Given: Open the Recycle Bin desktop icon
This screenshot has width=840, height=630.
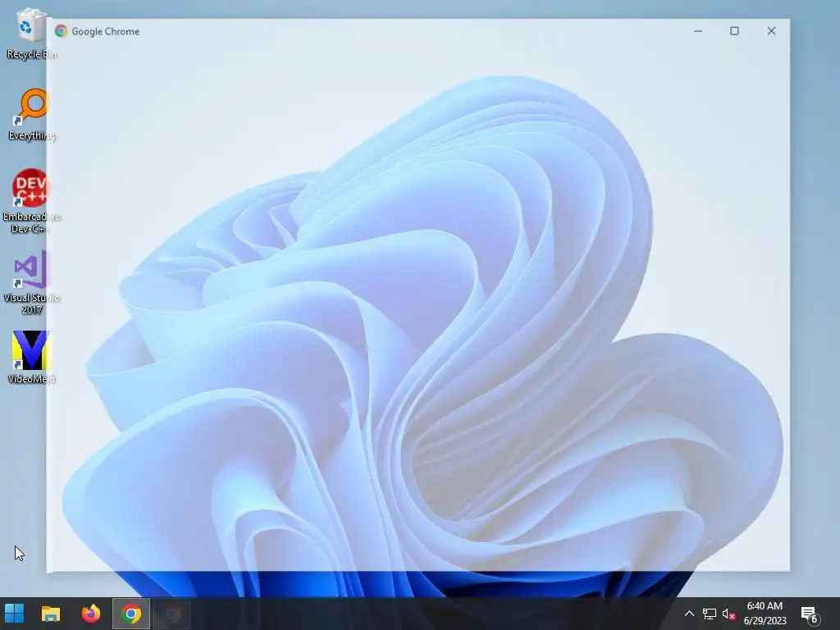Looking at the screenshot, I should (x=31, y=33).
